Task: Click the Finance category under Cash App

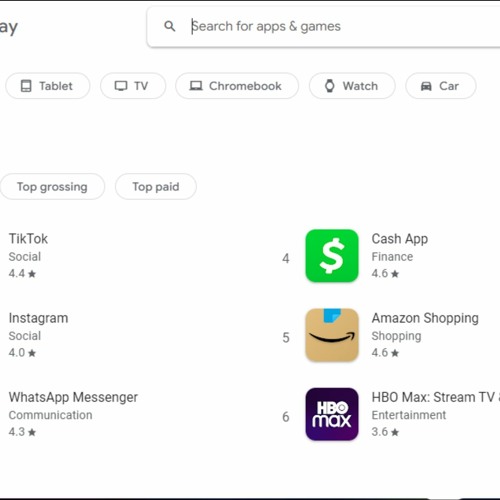Action: tap(392, 257)
